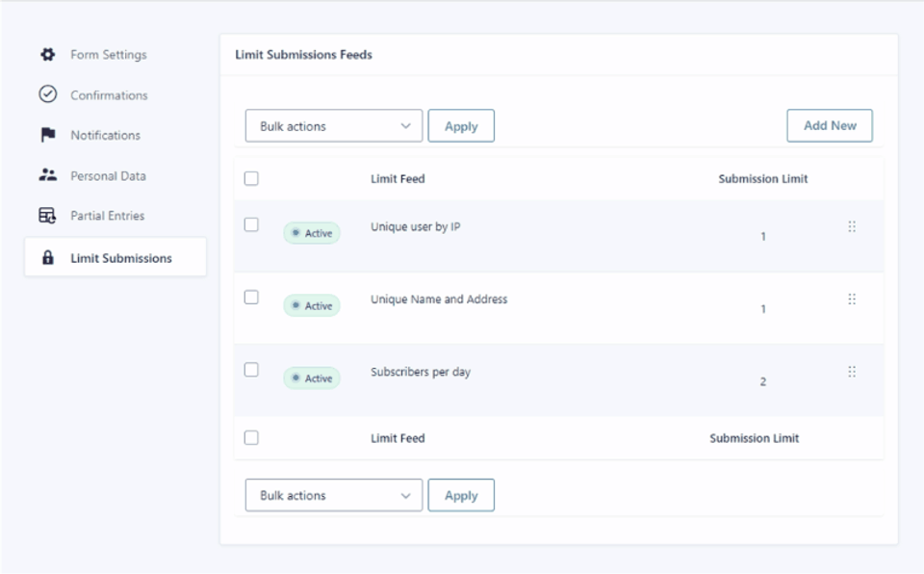This screenshot has height=574, width=924.
Task: Click the Partial Entries table icon
Action: pyautogui.click(x=48, y=216)
